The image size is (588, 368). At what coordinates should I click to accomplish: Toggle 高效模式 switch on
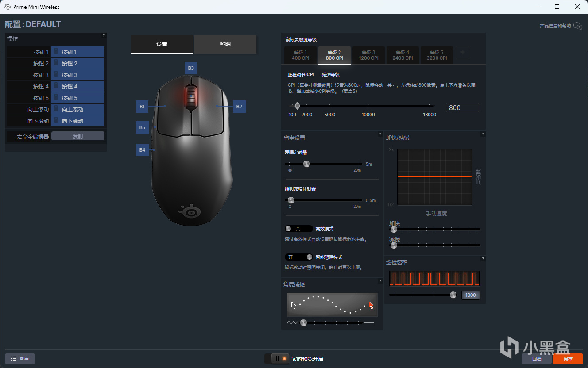[x=298, y=229]
